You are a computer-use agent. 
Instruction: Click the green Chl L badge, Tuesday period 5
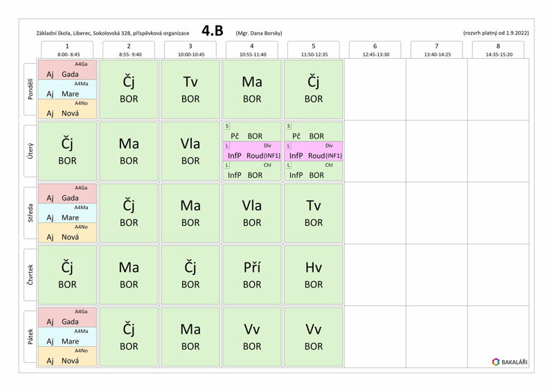point(288,166)
